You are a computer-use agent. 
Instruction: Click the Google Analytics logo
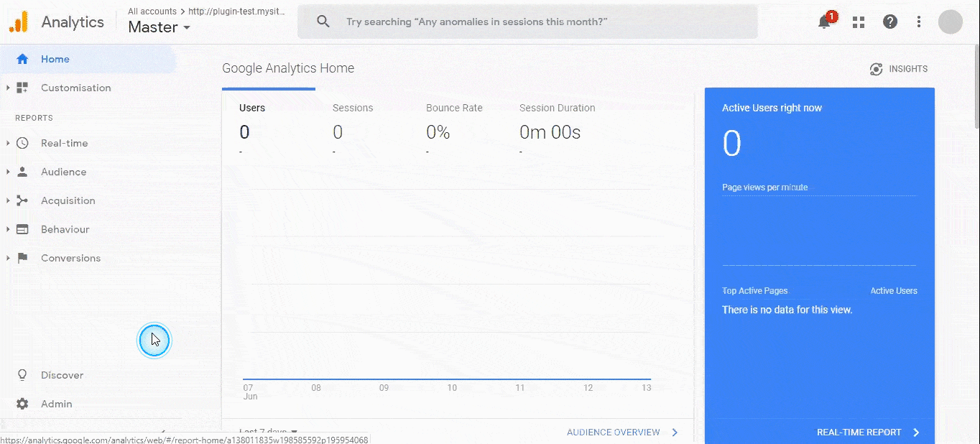point(19,22)
